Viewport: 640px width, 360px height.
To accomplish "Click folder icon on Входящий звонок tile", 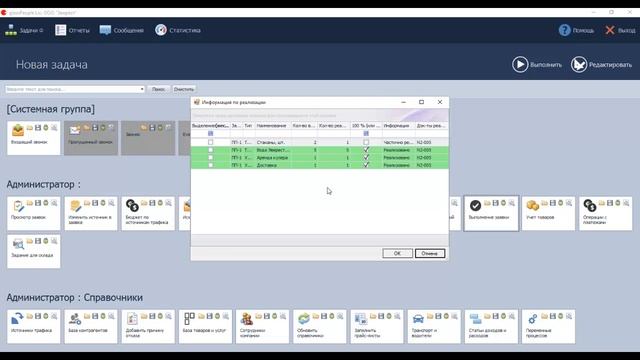I will (30, 128).
